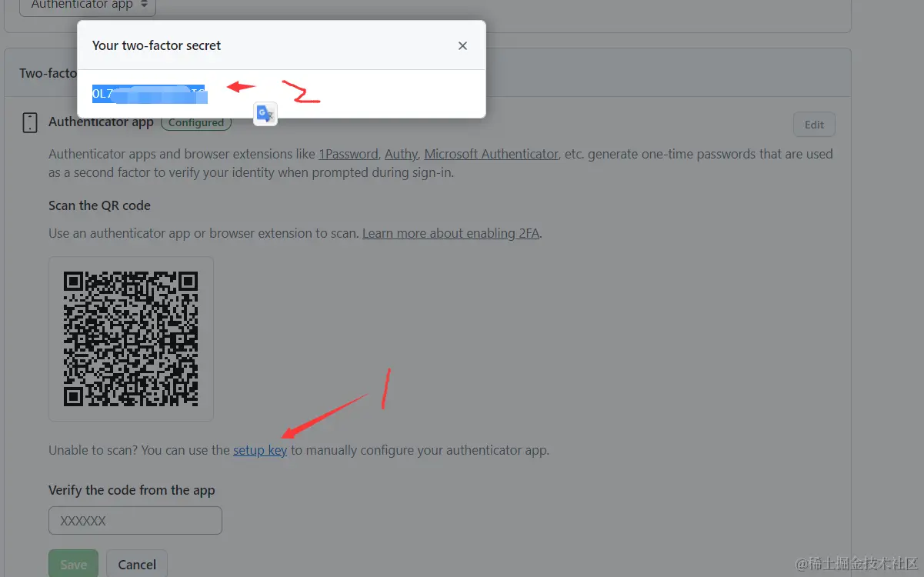Click the phone icon beside Authenticator app
924x577 pixels.
[x=30, y=122]
